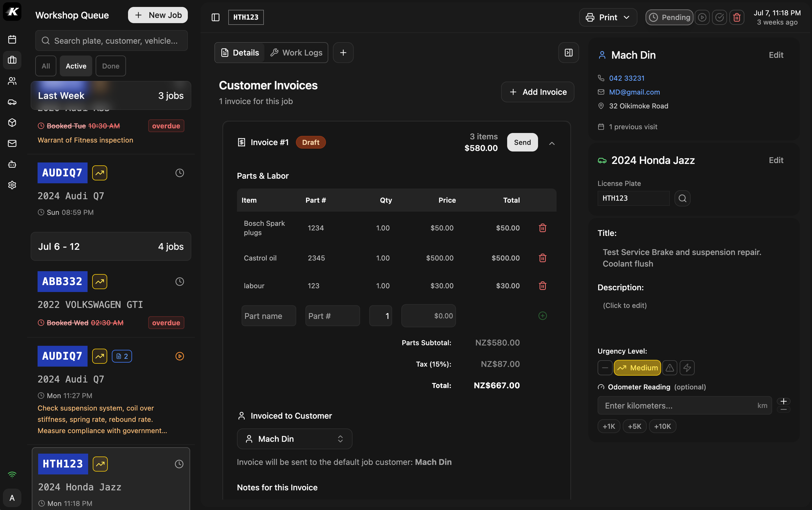Open the messages envelope icon in sidebar

pos(12,143)
